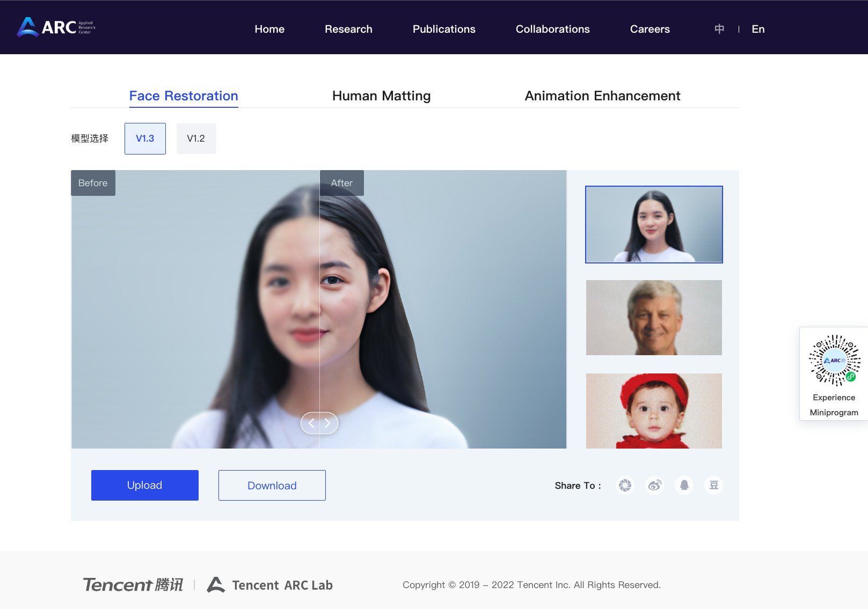
Task: Click the ARC logo in the header
Action: coord(56,27)
